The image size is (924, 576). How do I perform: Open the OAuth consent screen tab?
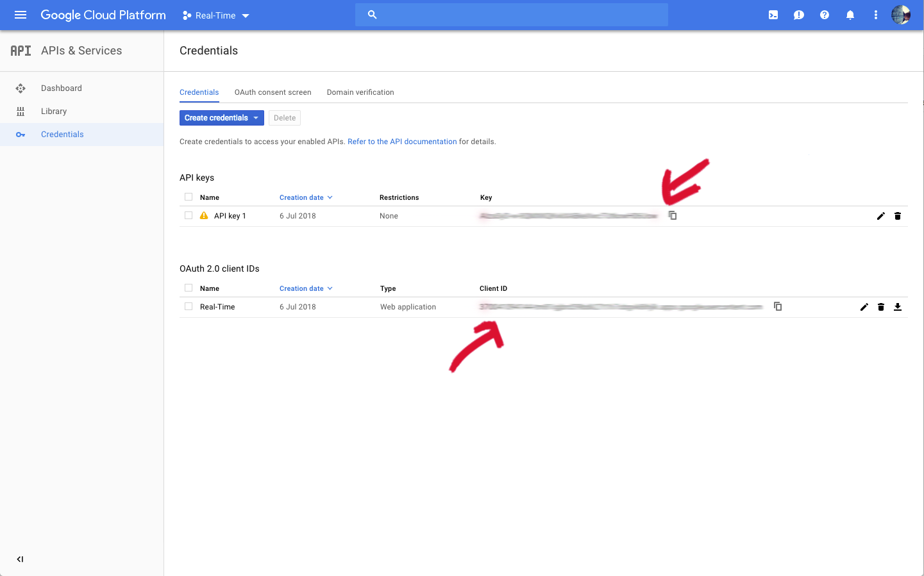[273, 92]
